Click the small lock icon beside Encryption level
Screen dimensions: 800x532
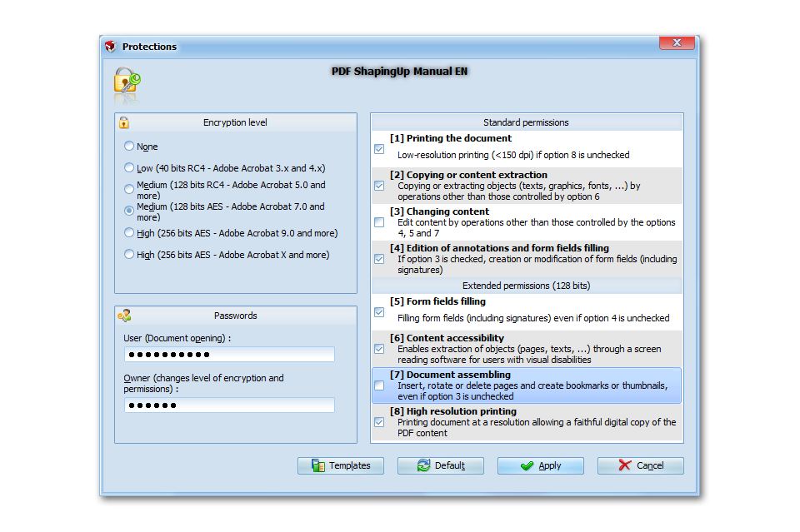tap(124, 122)
